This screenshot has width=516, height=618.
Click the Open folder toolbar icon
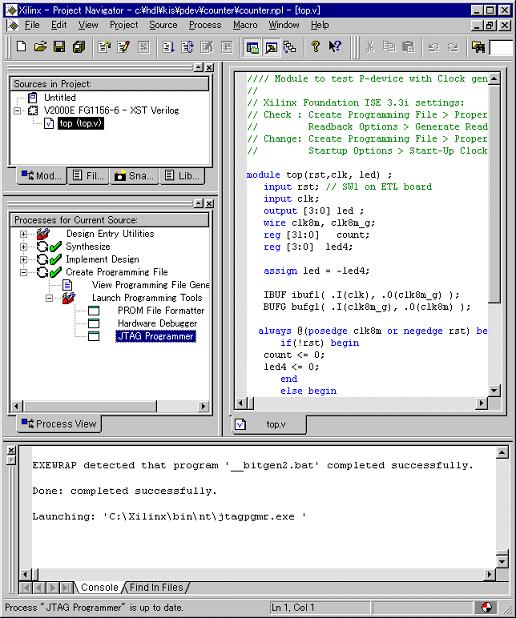point(40,47)
